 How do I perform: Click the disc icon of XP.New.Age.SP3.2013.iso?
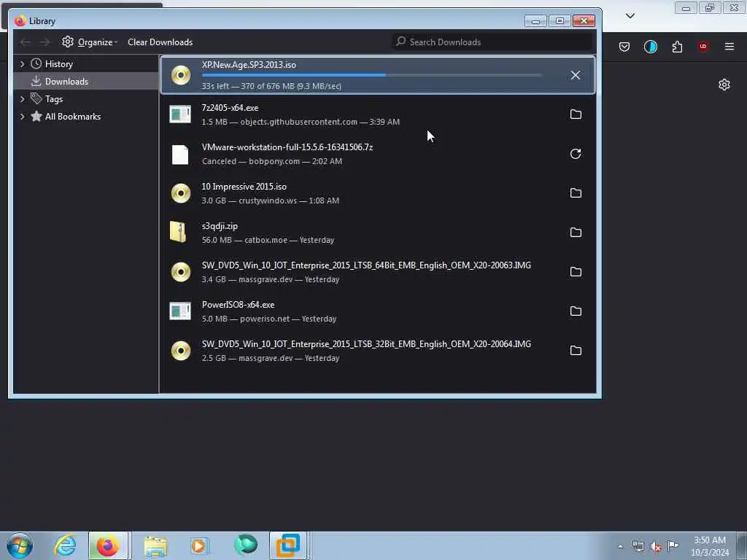(x=181, y=75)
